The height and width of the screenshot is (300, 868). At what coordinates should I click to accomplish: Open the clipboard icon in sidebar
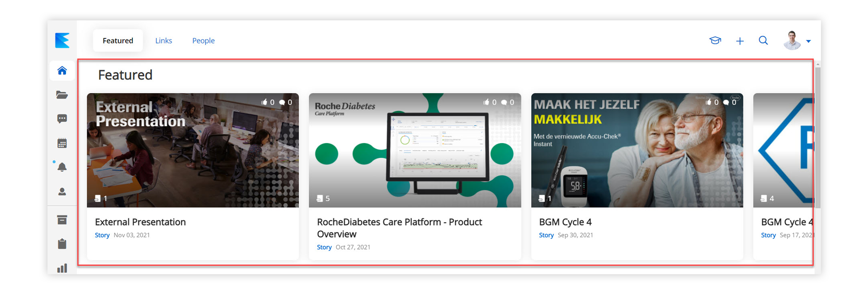tap(62, 244)
